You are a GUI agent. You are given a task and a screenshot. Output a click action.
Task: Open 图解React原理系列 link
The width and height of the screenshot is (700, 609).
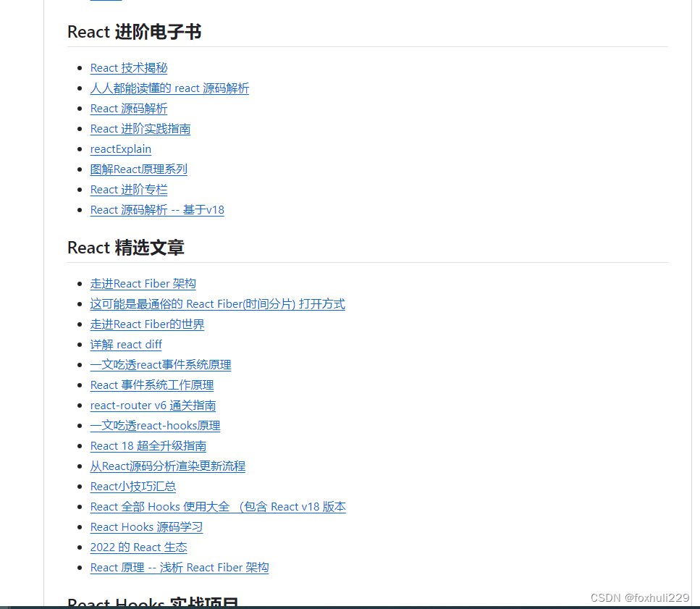tap(139, 169)
